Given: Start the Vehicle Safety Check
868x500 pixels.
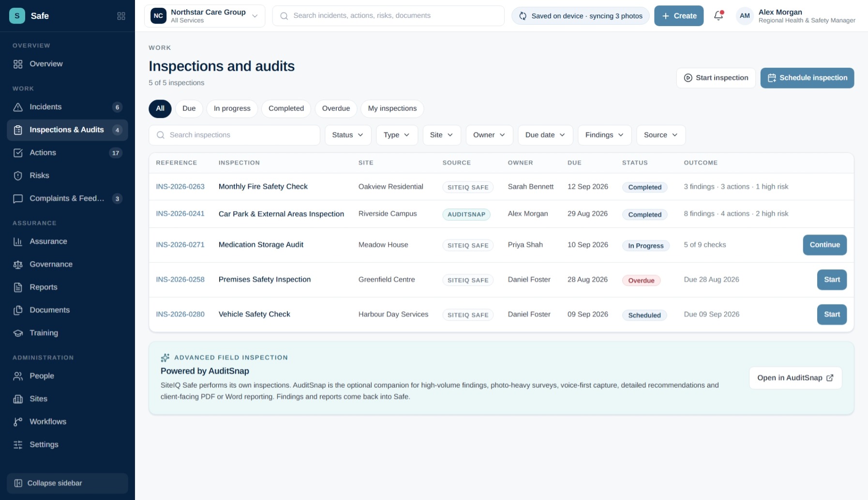Looking at the screenshot, I should coord(832,314).
